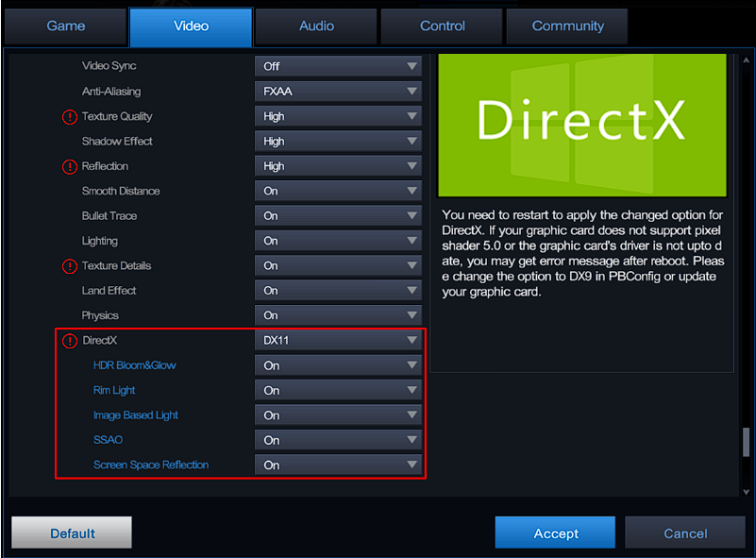
Task: Open the DirectX version DX11 dropdown
Action: pos(338,340)
